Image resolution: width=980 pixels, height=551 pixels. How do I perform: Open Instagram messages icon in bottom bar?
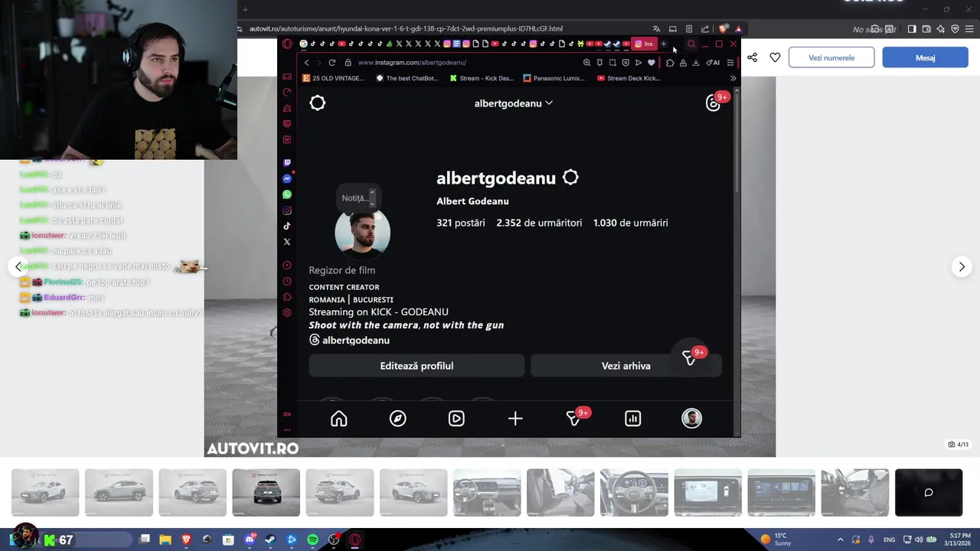click(574, 418)
